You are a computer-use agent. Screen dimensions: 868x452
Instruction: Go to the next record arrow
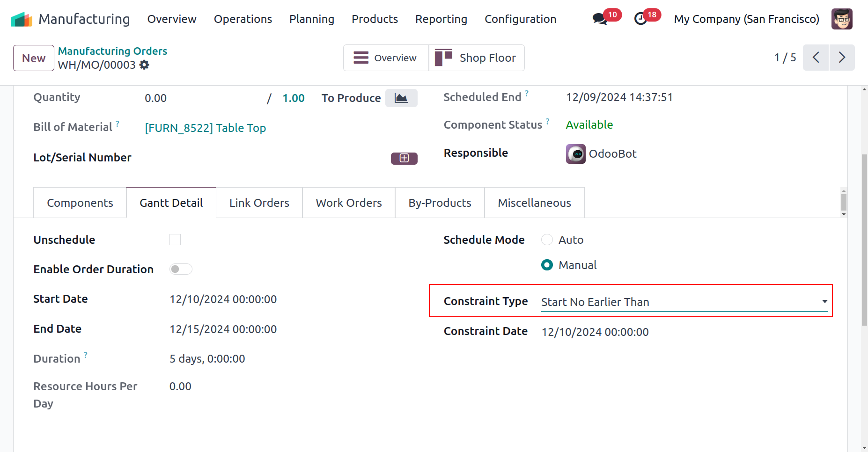[842, 58]
